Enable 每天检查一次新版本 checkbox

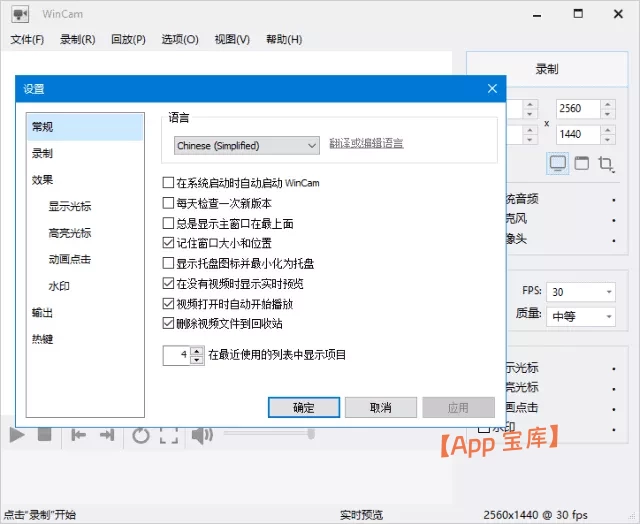(x=168, y=203)
